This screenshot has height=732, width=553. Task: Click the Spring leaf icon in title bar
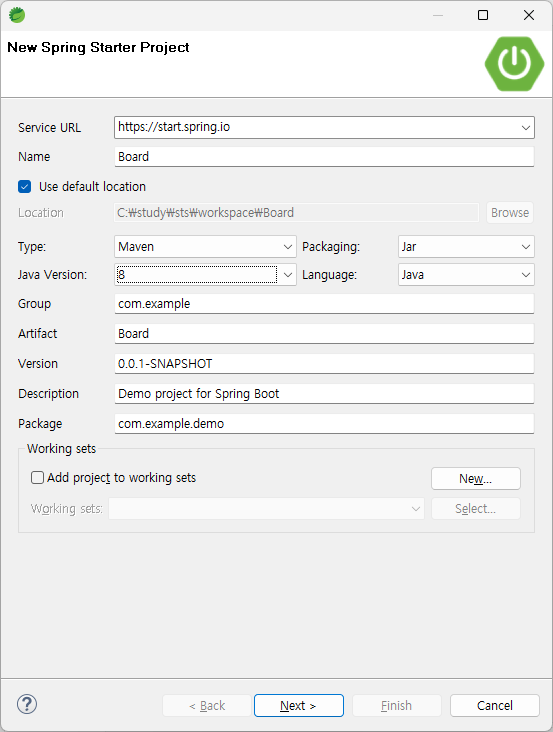coord(17,15)
